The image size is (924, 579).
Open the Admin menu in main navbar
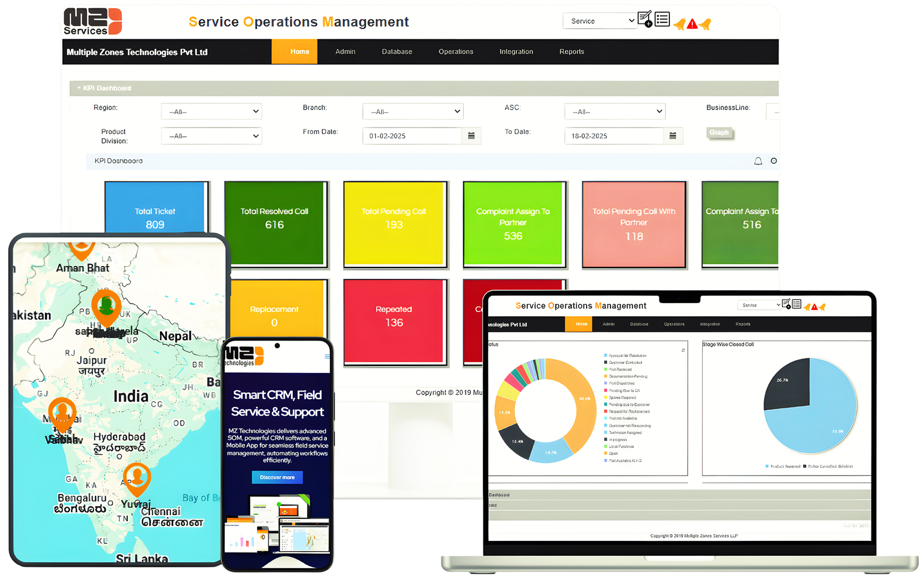click(x=345, y=51)
